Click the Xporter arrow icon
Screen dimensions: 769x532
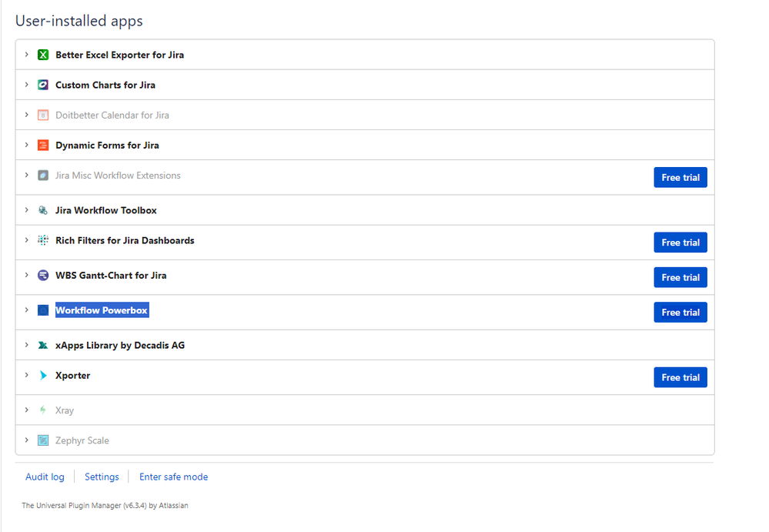[43, 376]
